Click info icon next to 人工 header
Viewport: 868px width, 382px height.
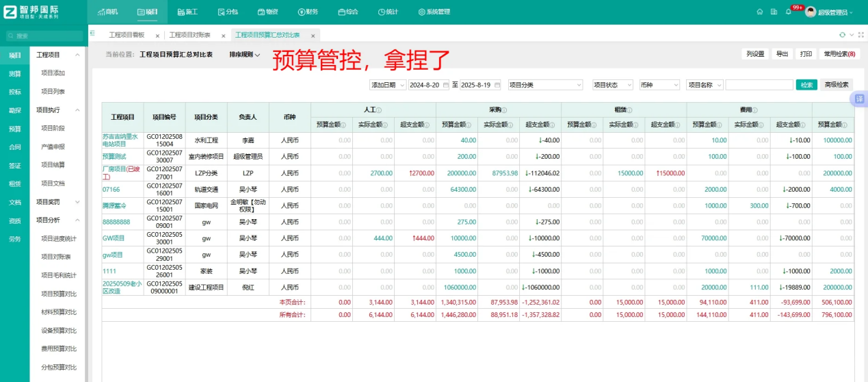pos(378,110)
